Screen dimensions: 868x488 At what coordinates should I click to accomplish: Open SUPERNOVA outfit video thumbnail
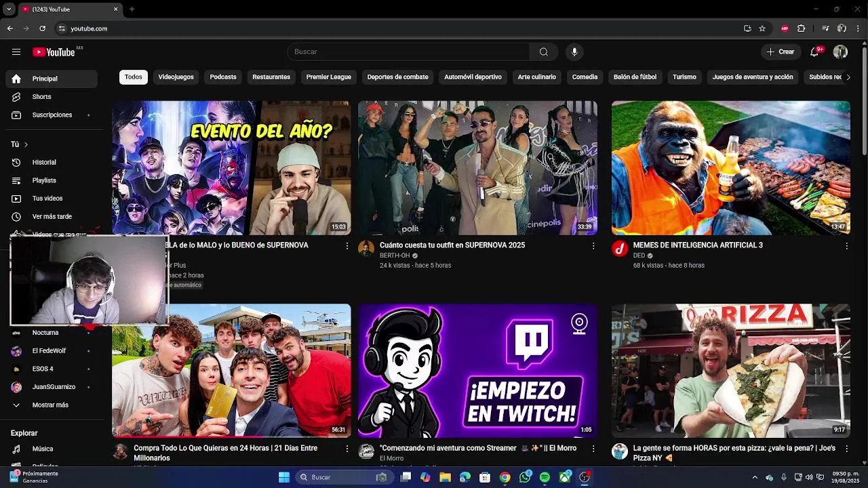tap(477, 168)
